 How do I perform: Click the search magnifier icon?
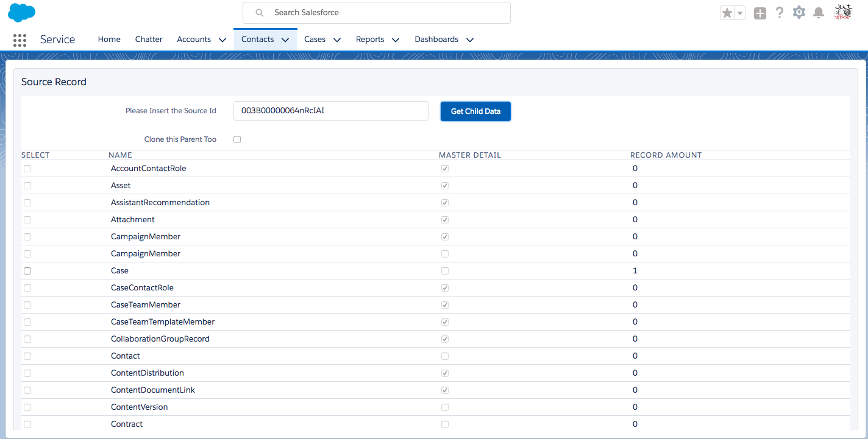tap(258, 12)
